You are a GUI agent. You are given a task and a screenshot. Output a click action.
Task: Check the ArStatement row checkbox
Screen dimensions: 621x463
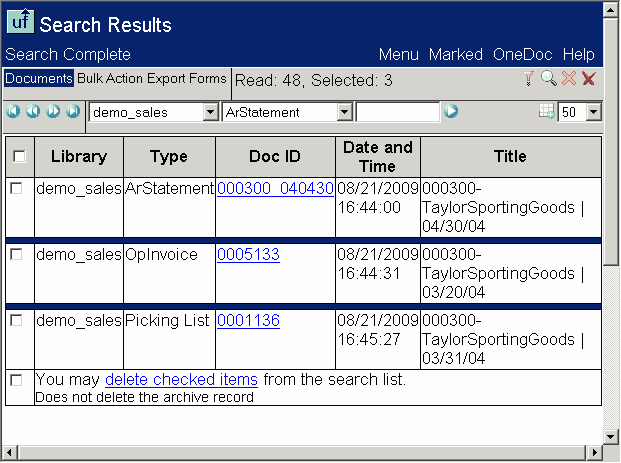(16, 188)
